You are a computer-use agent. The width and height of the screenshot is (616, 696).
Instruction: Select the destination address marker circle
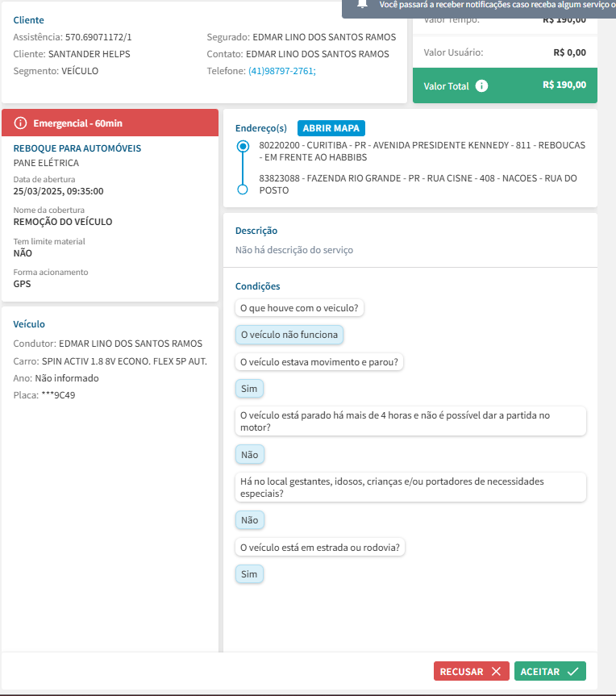[243, 190]
